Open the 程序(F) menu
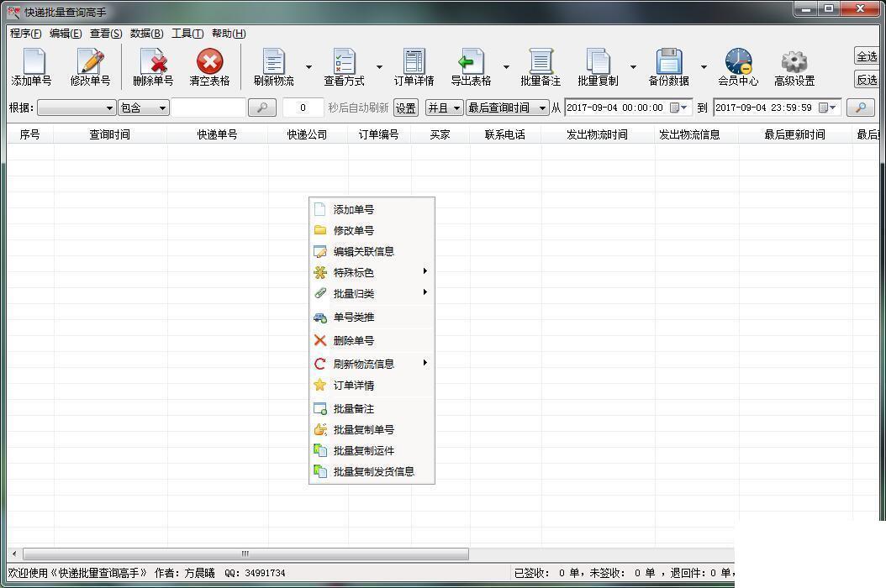This screenshot has height=588, width=886. [25, 34]
